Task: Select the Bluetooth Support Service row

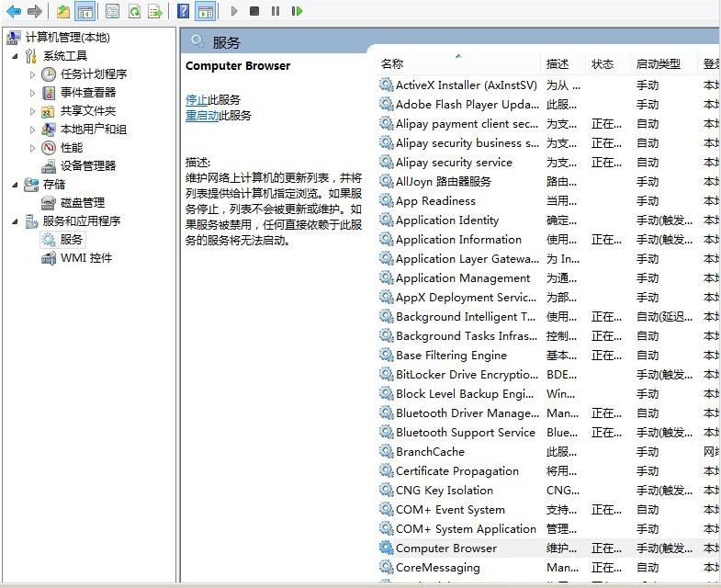Action: pos(465,433)
